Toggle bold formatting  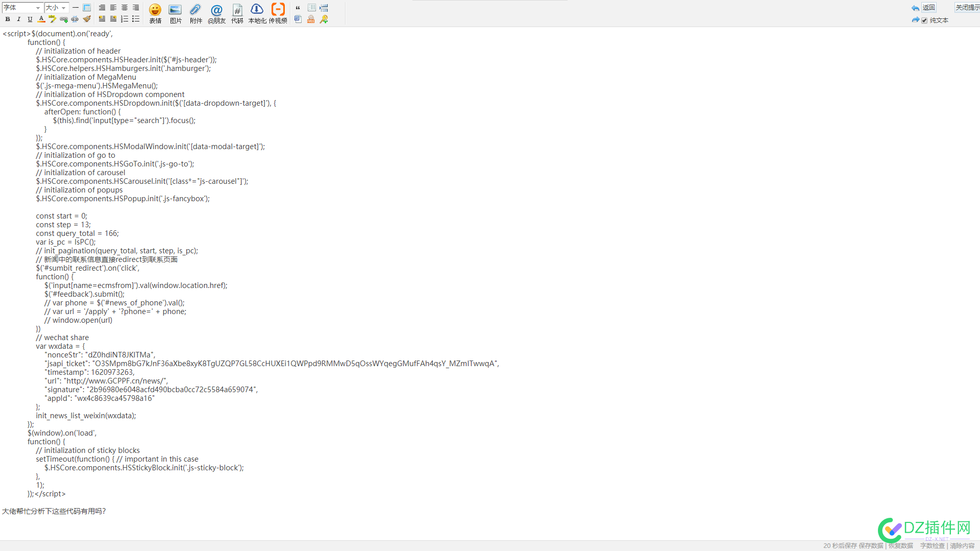8,19
